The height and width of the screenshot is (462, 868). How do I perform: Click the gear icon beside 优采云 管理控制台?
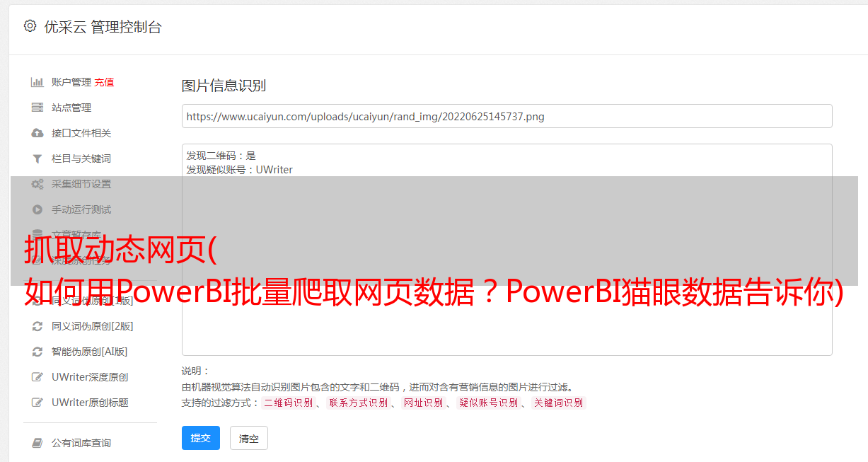point(30,26)
